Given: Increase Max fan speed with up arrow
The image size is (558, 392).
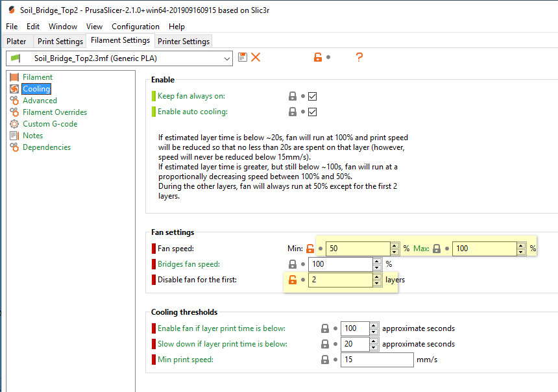Looking at the screenshot, I should 521,245.
